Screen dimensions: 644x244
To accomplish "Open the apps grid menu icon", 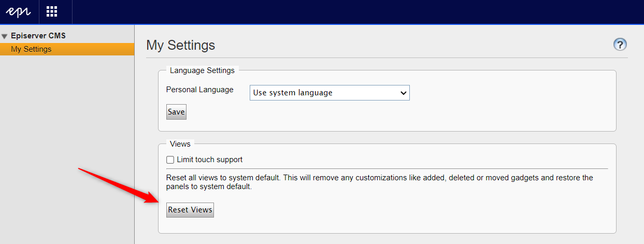I will click(52, 11).
